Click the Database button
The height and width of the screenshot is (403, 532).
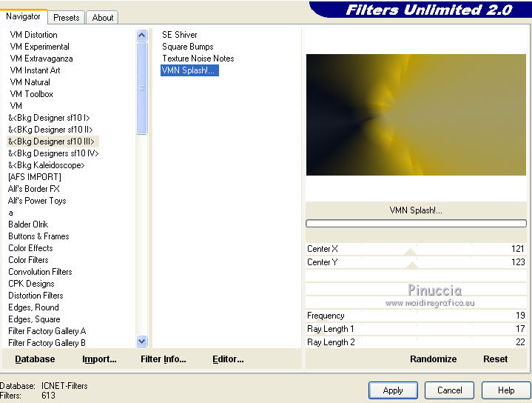click(x=35, y=359)
